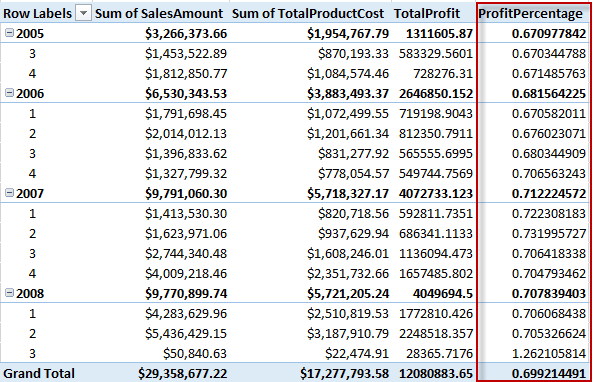Click sales amount $4,009,218.46
The width and height of the screenshot is (594, 382).
tap(186, 274)
